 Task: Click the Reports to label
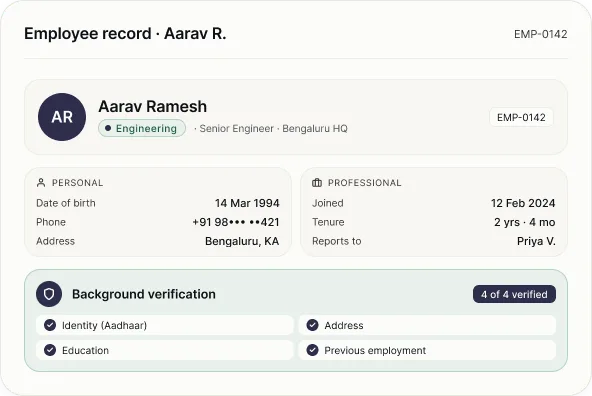point(337,241)
